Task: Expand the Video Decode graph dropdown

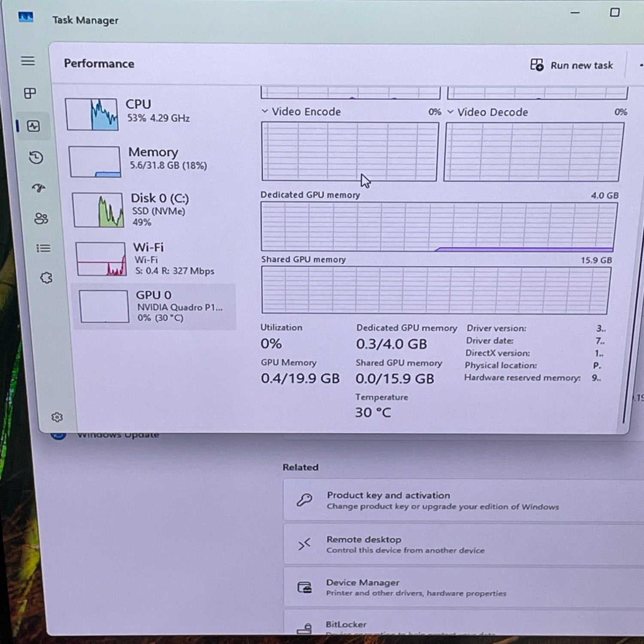Action: [x=450, y=112]
